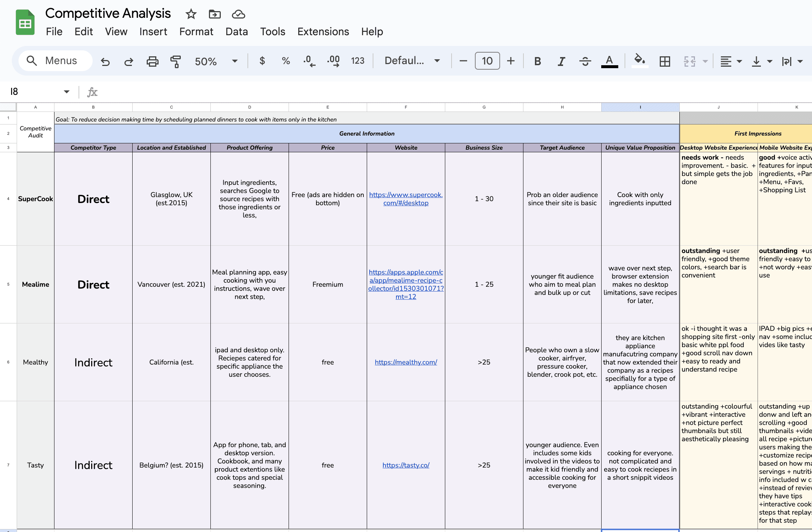812x532 pixels.
Task: Click the font size input box
Action: 487,61
